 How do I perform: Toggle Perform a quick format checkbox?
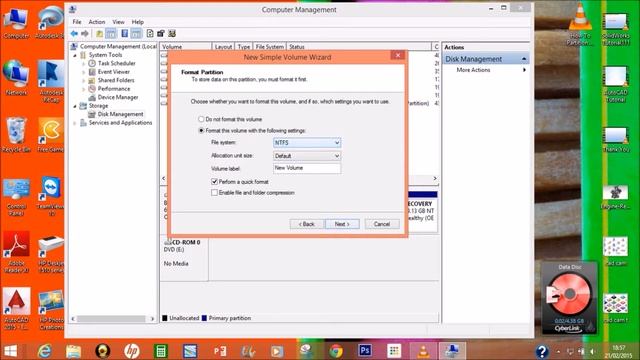tap(214, 182)
